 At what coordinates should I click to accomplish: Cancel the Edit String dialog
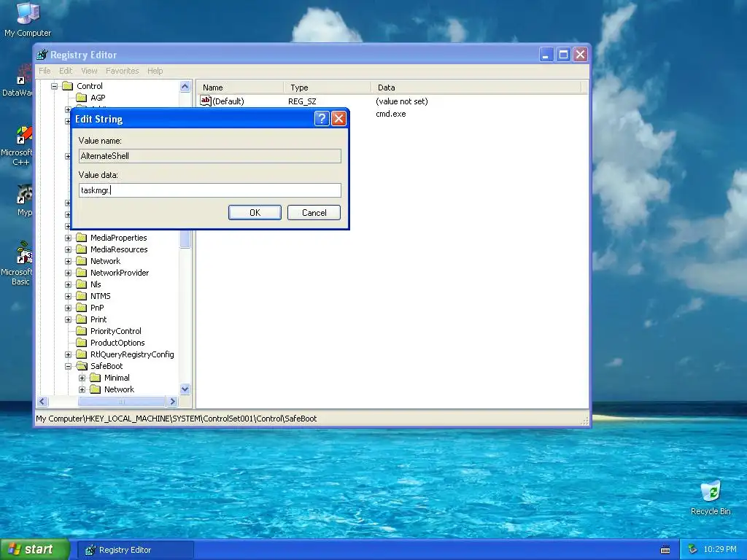(314, 212)
